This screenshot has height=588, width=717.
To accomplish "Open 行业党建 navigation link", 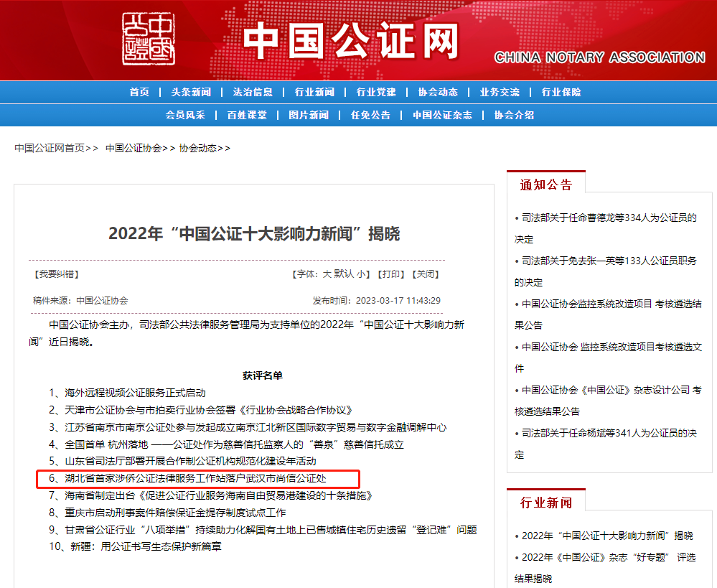I will click(376, 92).
